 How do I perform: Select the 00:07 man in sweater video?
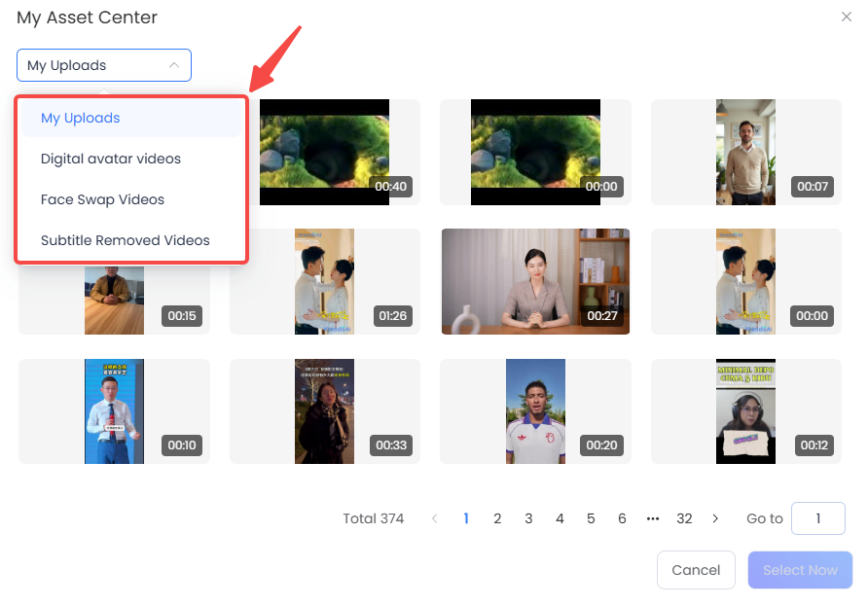tap(745, 152)
